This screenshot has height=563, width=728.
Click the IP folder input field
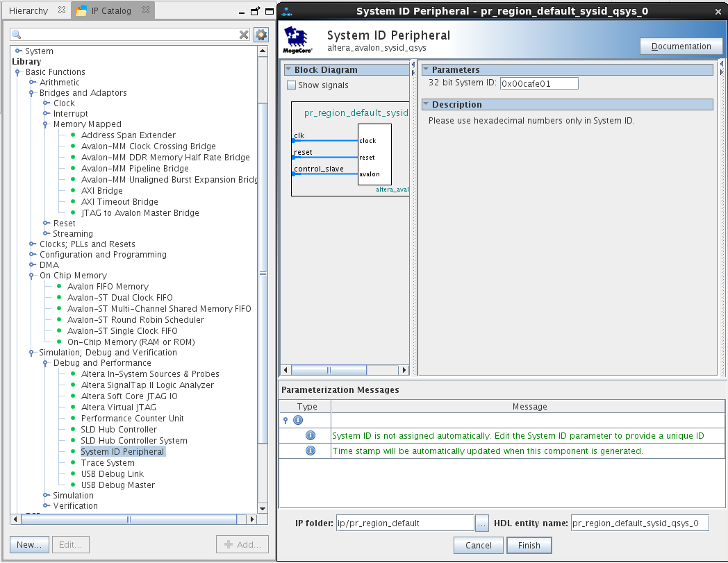click(x=404, y=523)
